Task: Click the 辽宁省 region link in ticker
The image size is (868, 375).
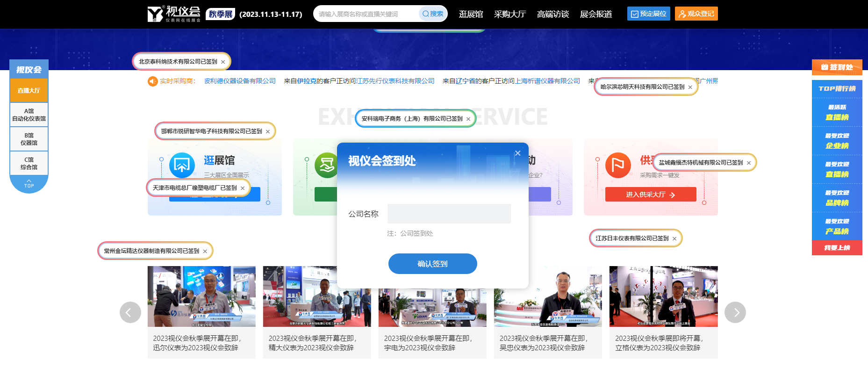Action: coord(466,81)
